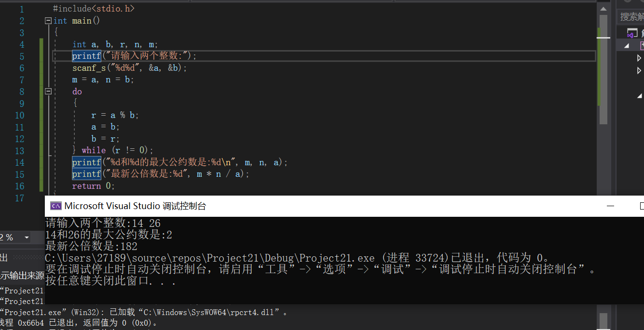The width and height of the screenshot is (644, 330).
Task: Click the highlighted printf on line 15
Action: (86, 174)
